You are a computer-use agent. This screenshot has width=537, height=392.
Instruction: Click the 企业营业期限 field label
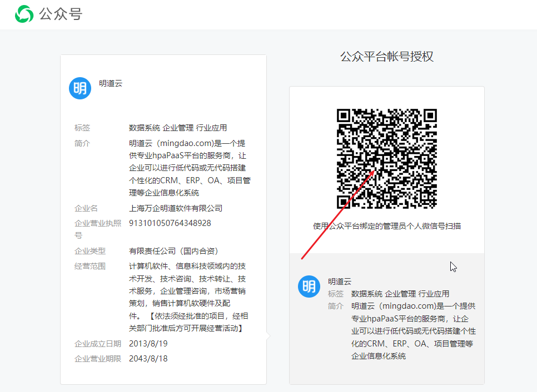click(98, 359)
